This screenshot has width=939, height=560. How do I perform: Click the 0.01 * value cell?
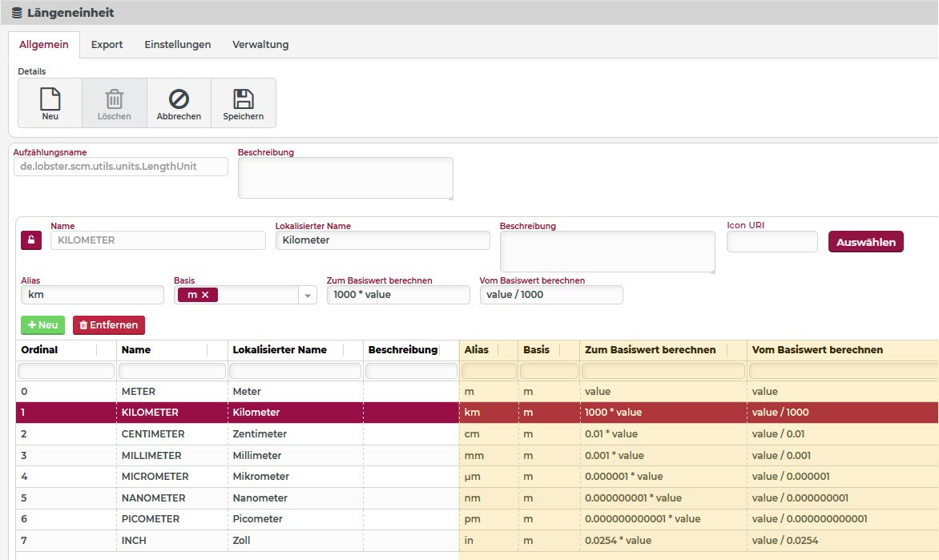coord(663,433)
